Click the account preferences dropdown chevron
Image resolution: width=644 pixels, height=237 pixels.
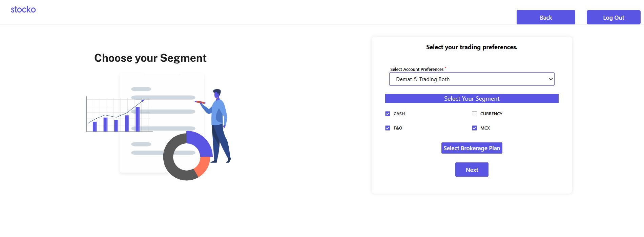550,79
